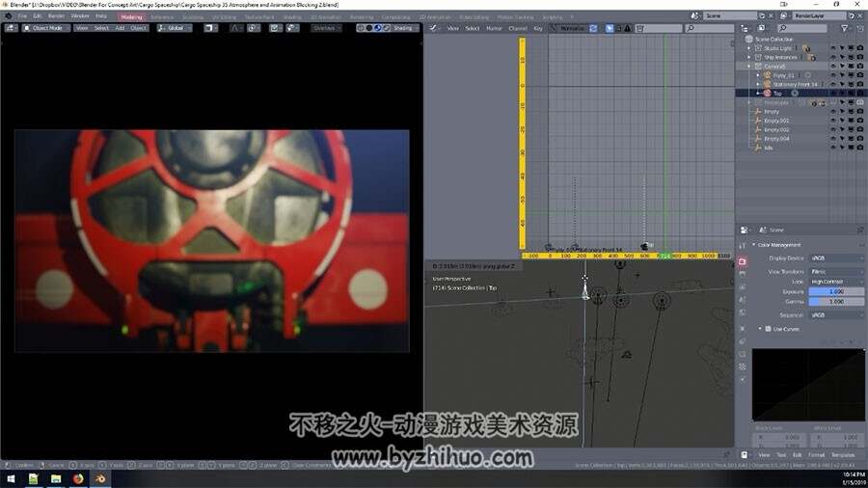
Task: Open Windows Start menu
Action: (x=11, y=478)
